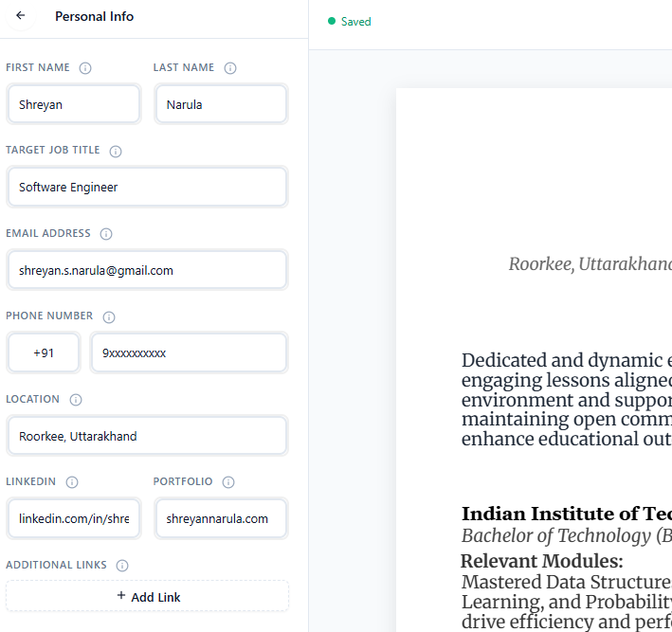Image resolution: width=672 pixels, height=632 pixels.
Task: Focus the Last Name field containing Narula
Action: pyautogui.click(x=221, y=104)
